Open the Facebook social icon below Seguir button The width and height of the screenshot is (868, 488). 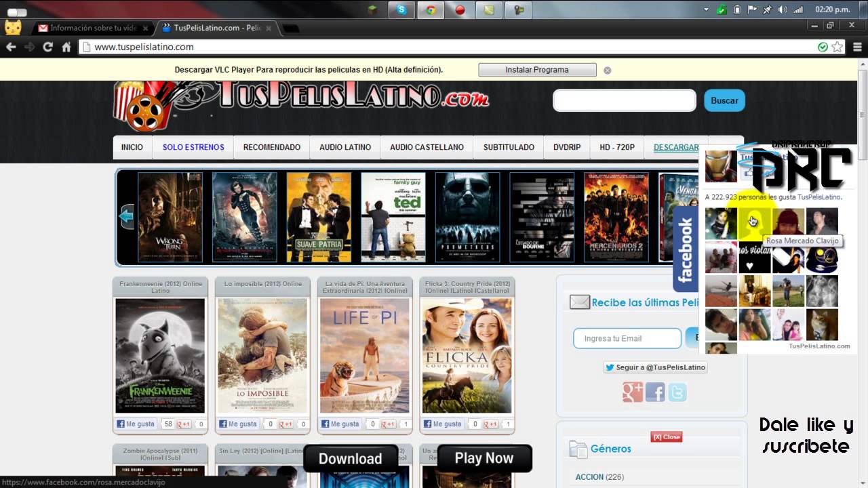point(655,392)
